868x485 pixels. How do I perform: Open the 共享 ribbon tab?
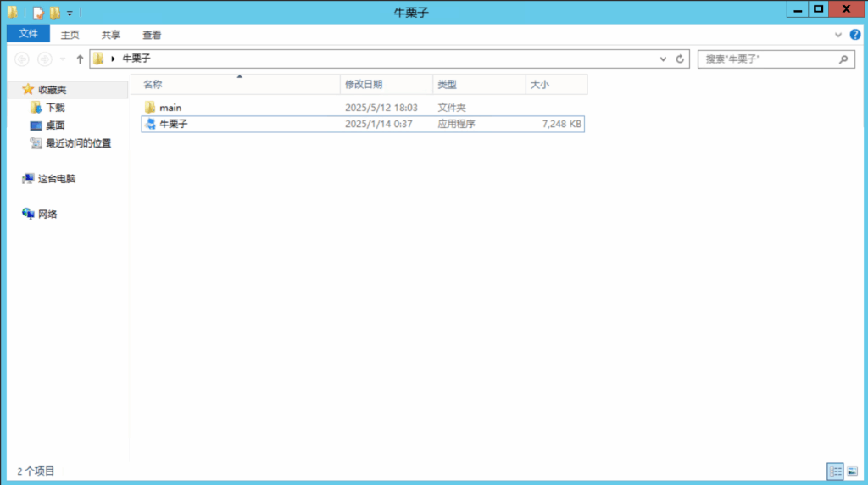(111, 35)
